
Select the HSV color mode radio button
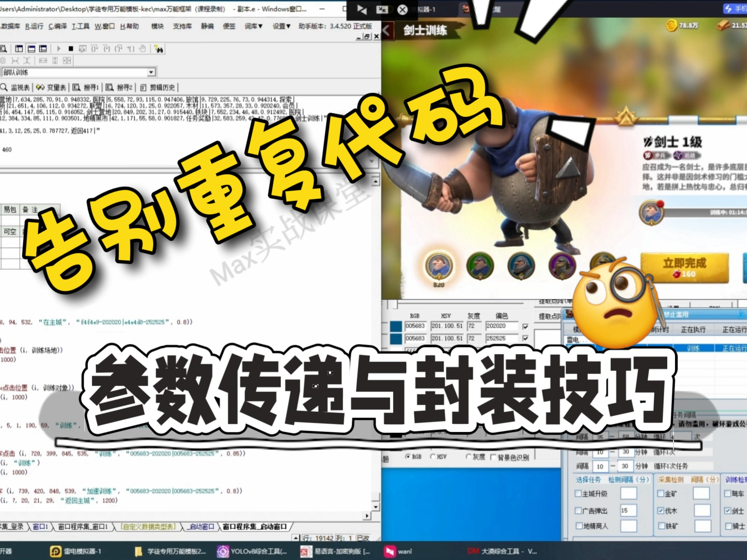coord(433,457)
